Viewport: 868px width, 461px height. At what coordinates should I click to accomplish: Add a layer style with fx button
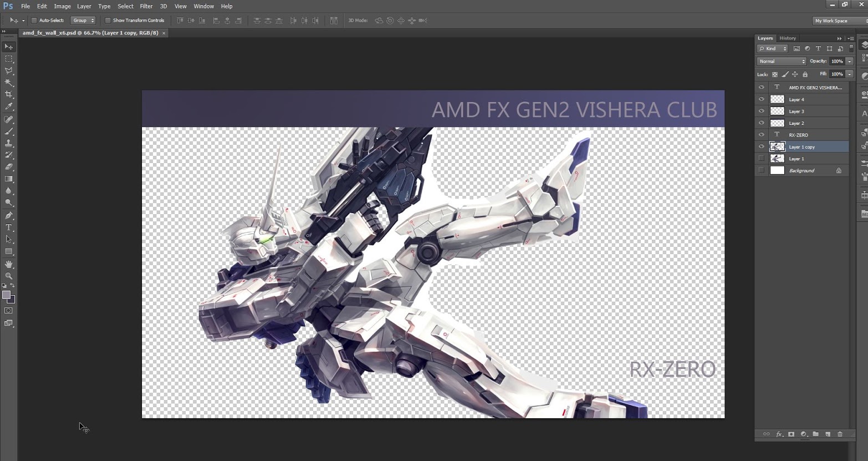(x=779, y=434)
